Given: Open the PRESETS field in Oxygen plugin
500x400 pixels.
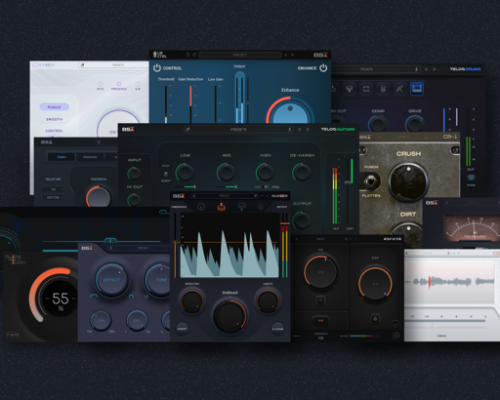Looking at the screenshot, I should [x=113, y=65].
